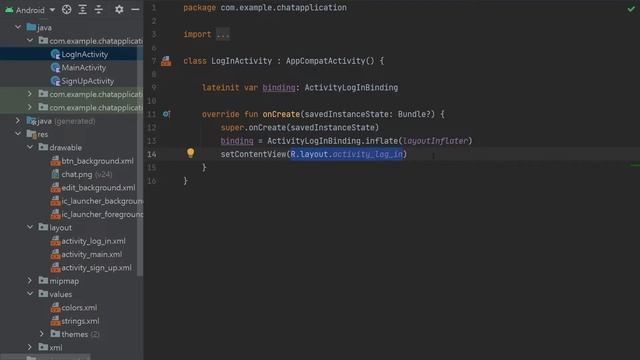Viewport: 640px width, 360px height.
Task: Click the AppCompatActivity superclass name
Action: tap(325, 61)
